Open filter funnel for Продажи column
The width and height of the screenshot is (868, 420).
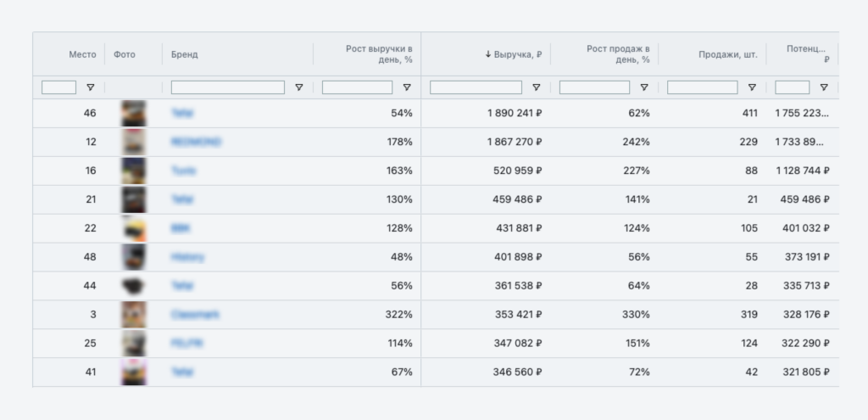[x=752, y=87]
